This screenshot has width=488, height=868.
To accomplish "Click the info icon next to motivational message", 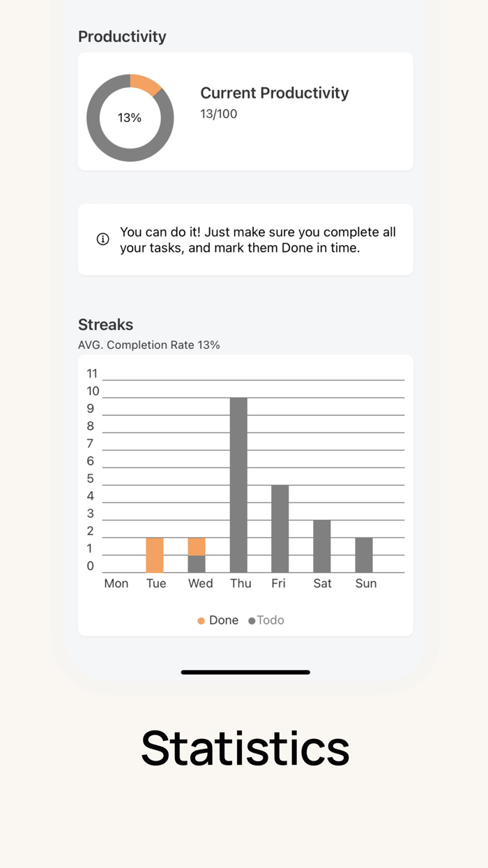I will [x=102, y=239].
